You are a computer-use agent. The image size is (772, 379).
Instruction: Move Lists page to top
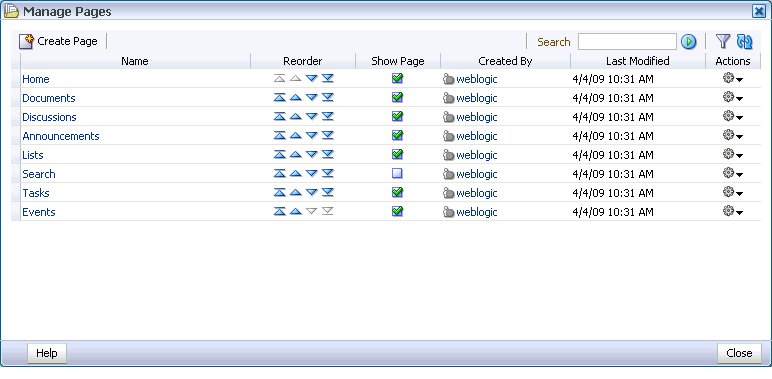[280, 155]
